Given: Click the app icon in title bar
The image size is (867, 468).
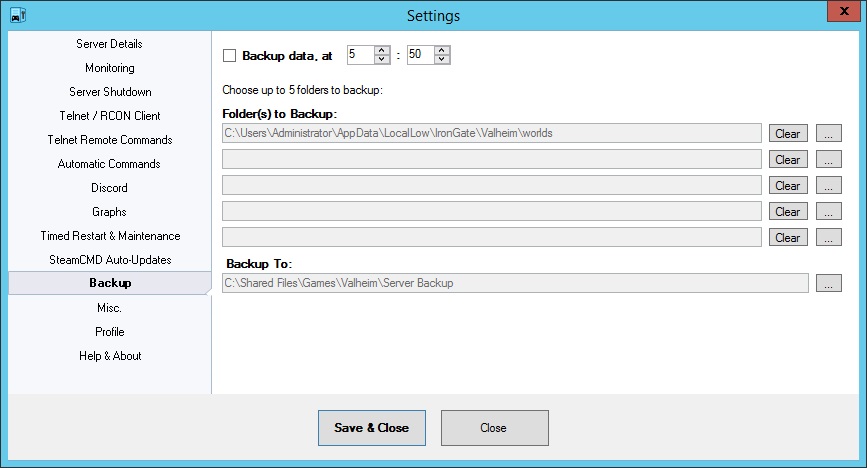Looking at the screenshot, I should (x=17, y=15).
